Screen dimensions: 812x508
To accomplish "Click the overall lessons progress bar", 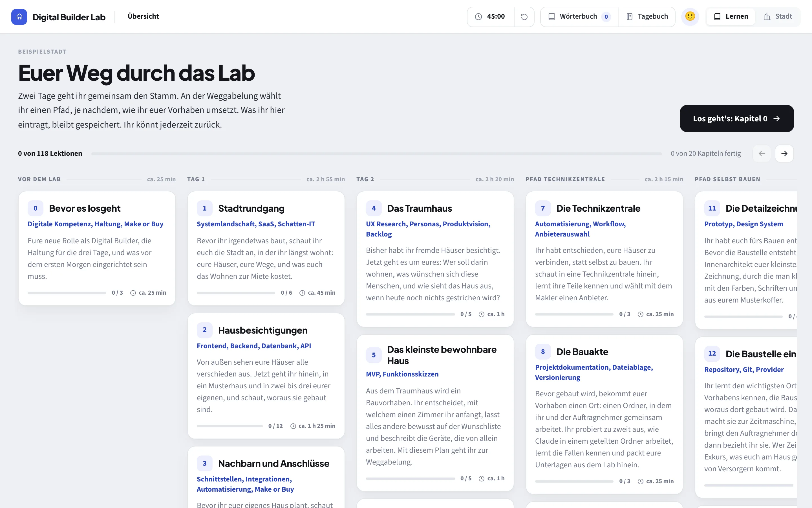I will click(x=376, y=154).
